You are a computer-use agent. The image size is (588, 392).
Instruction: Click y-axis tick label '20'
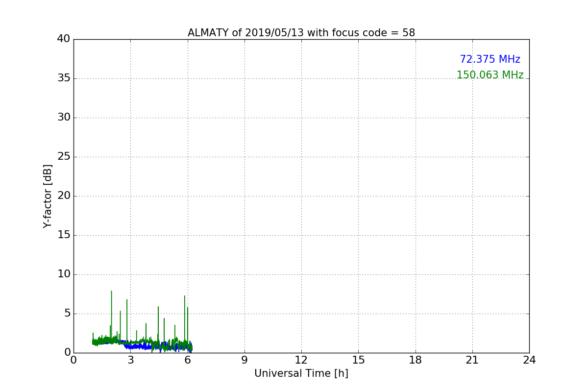coord(64,196)
